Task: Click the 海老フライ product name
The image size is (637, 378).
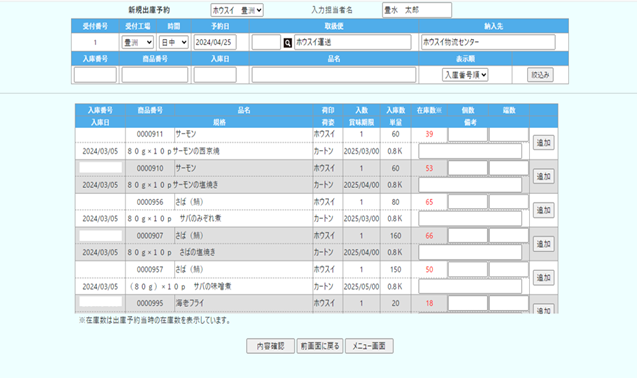Action: 190,303
